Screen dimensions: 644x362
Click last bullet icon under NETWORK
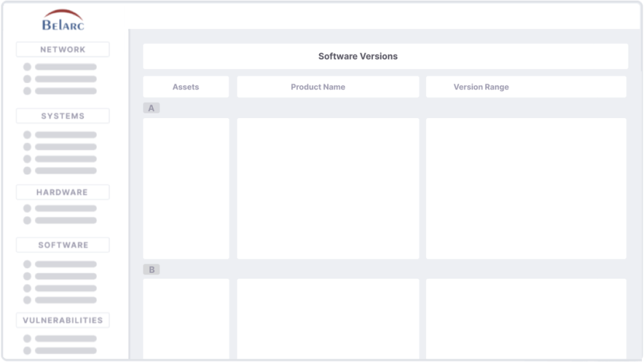(x=28, y=91)
